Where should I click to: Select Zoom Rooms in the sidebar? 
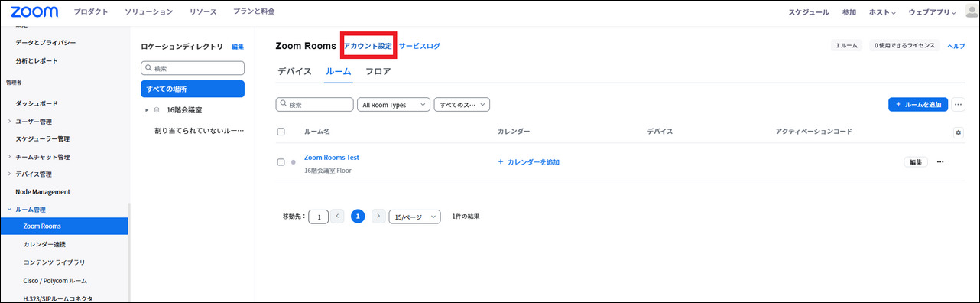click(x=64, y=226)
